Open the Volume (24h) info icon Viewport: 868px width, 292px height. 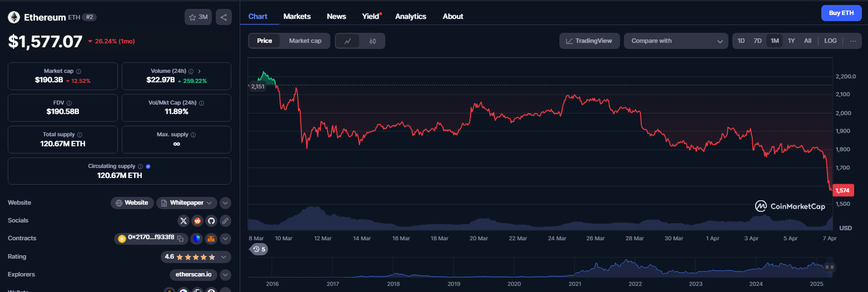click(191, 71)
